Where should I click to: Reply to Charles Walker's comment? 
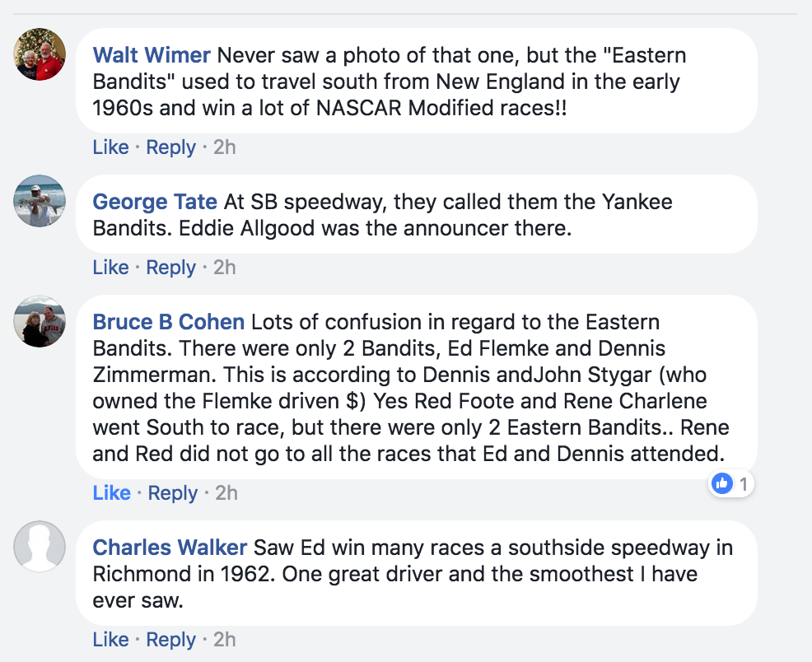click(x=171, y=640)
